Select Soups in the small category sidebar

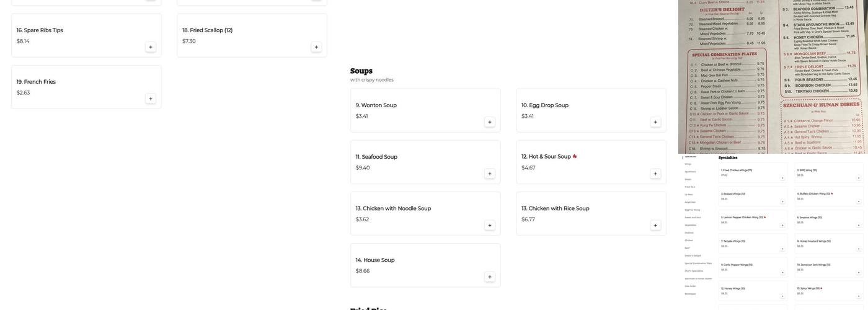[x=688, y=179]
